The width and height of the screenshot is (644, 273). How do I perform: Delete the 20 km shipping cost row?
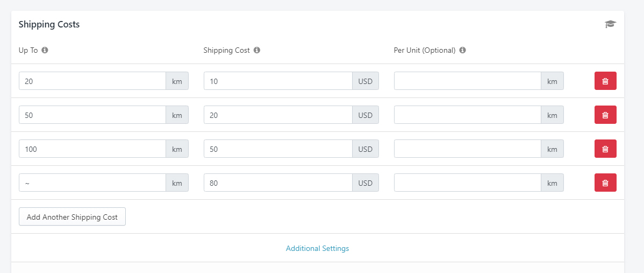pyautogui.click(x=605, y=81)
